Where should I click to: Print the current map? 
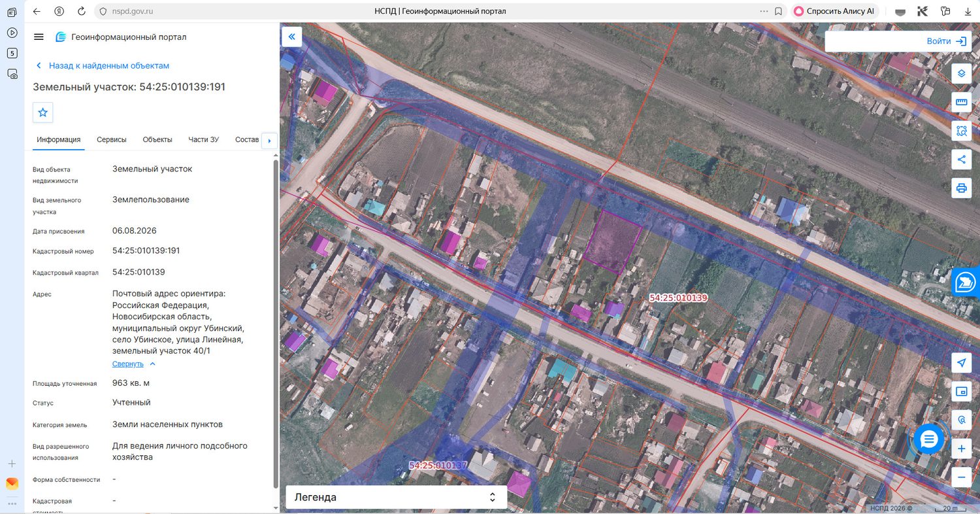(x=961, y=188)
